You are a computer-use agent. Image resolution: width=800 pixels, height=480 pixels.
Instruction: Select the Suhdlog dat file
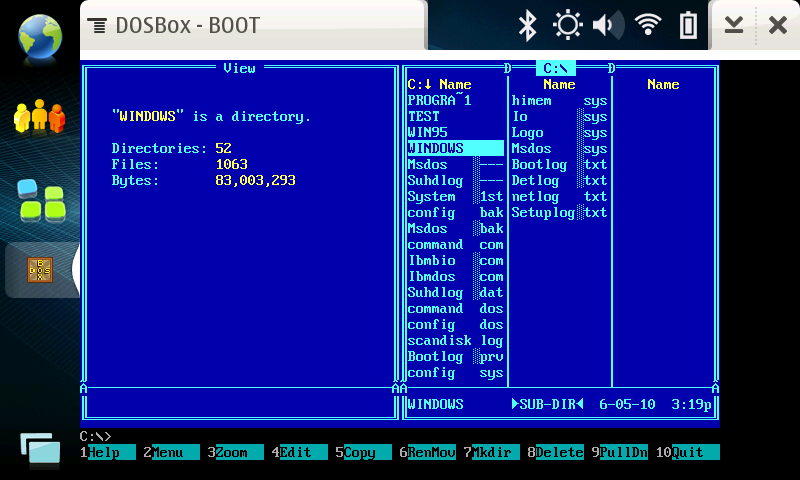[455, 292]
